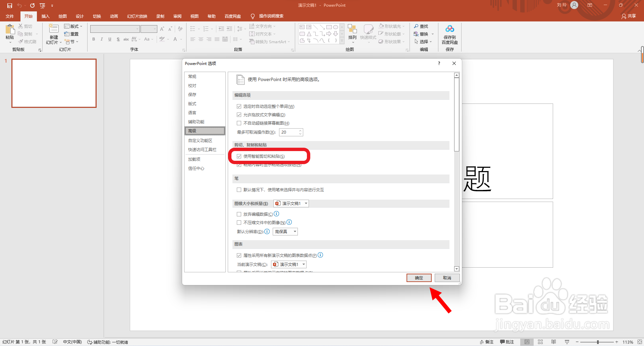Click info icon next to 默认分辨率
The width and height of the screenshot is (644, 346).
pos(267,231)
